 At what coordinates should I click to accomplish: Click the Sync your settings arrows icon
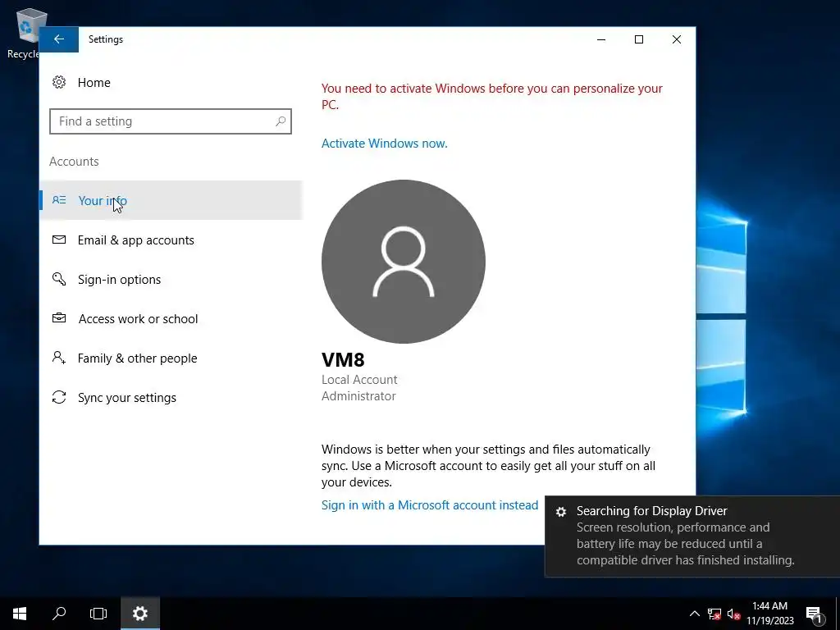tap(59, 397)
